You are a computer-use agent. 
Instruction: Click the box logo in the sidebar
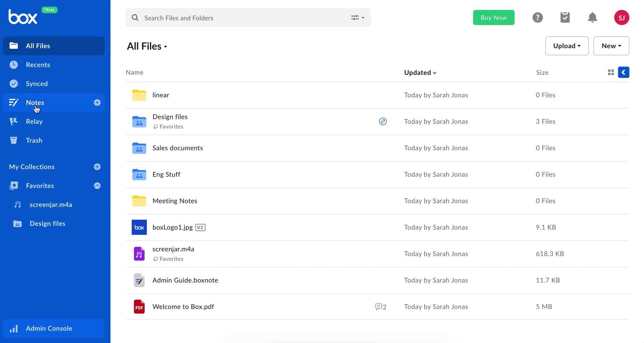coord(23,17)
